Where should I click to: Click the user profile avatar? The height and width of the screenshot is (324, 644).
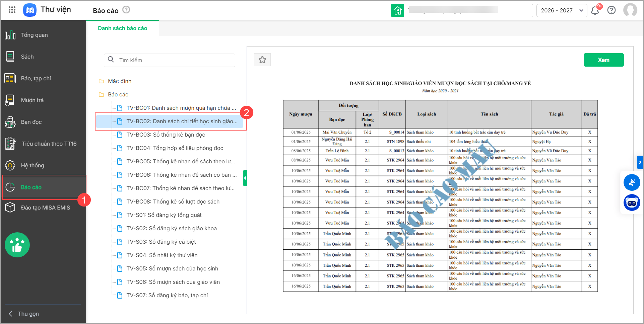coord(630,10)
